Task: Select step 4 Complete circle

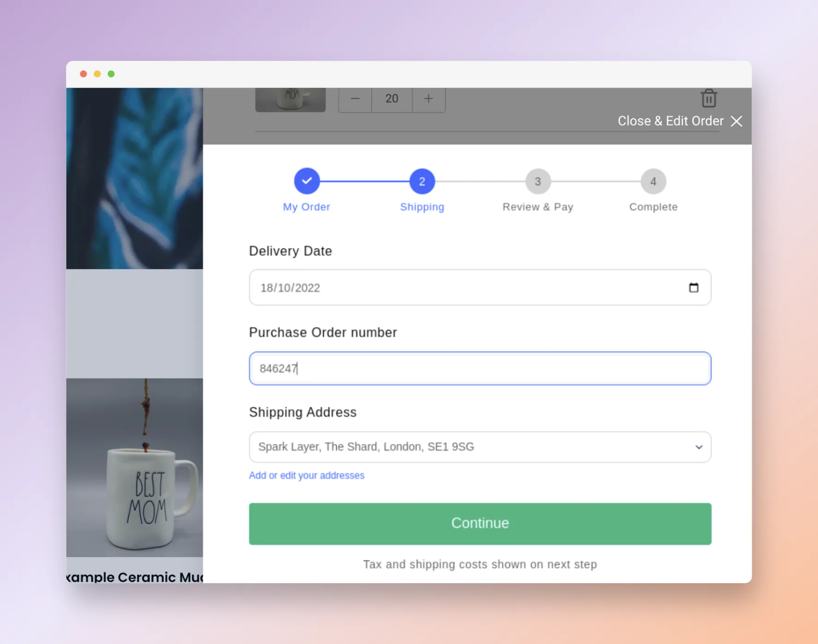Action: [x=653, y=181]
